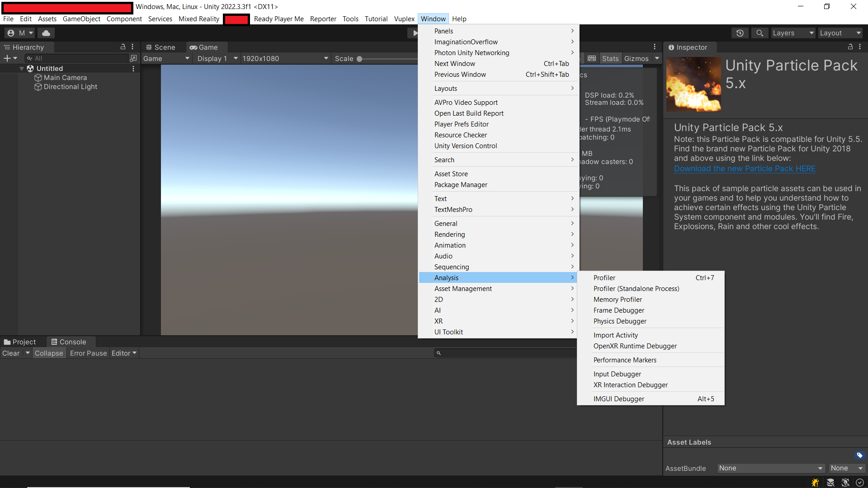Open Inspector panel three-dot options menu
Viewport: 868px width, 488px height.
(860, 47)
